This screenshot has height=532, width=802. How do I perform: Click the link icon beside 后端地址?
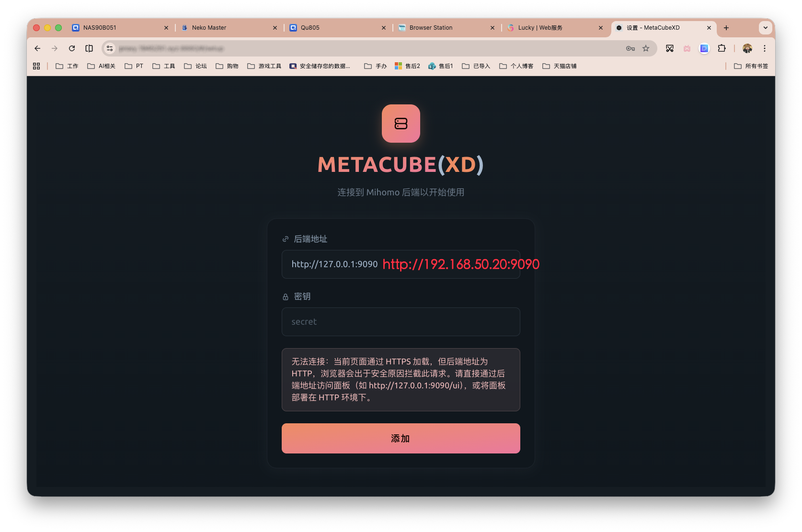[x=286, y=239]
